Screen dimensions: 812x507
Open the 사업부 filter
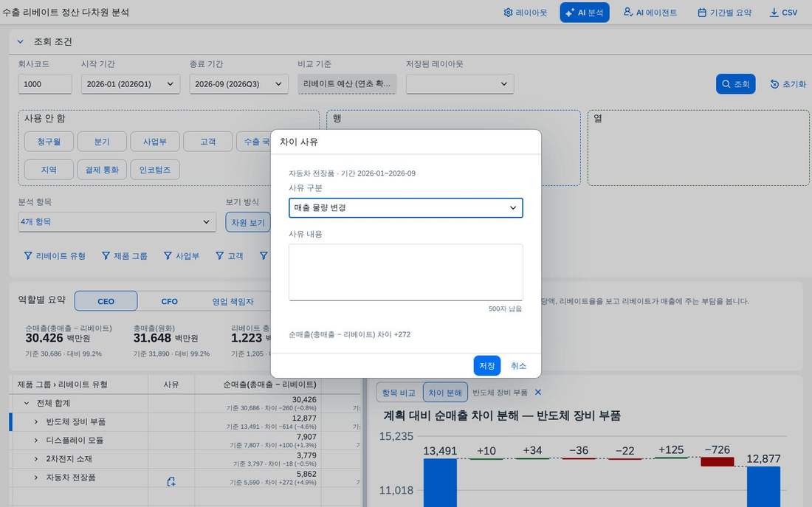pos(182,256)
